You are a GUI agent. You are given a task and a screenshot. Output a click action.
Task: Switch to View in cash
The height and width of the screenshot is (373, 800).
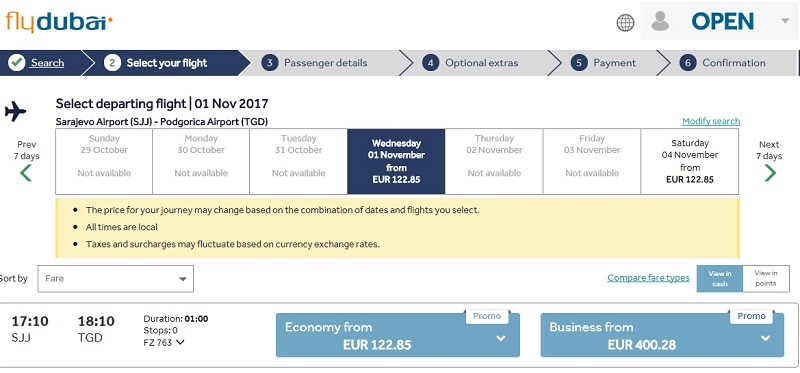[719, 279]
